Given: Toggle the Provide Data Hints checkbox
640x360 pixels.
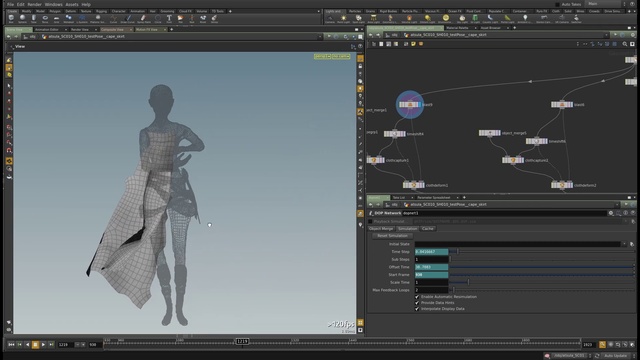Looking at the screenshot, I should point(417,303).
